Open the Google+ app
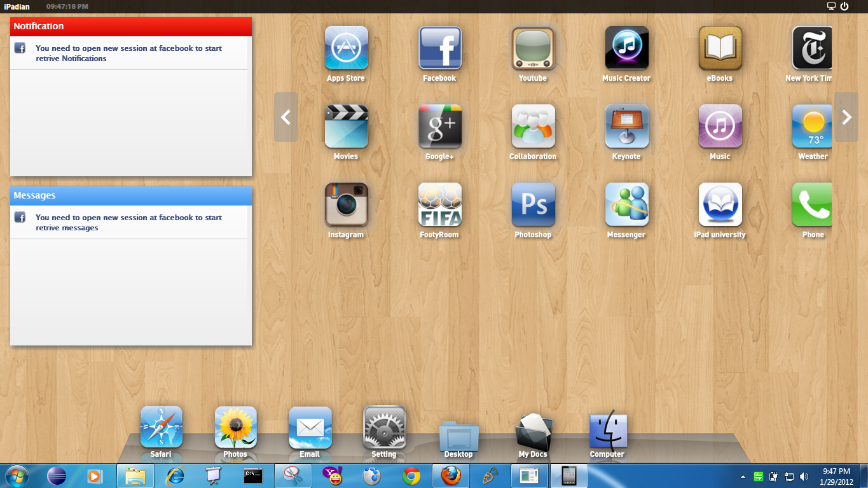Screen dimensions: 868x488 pos(440,126)
